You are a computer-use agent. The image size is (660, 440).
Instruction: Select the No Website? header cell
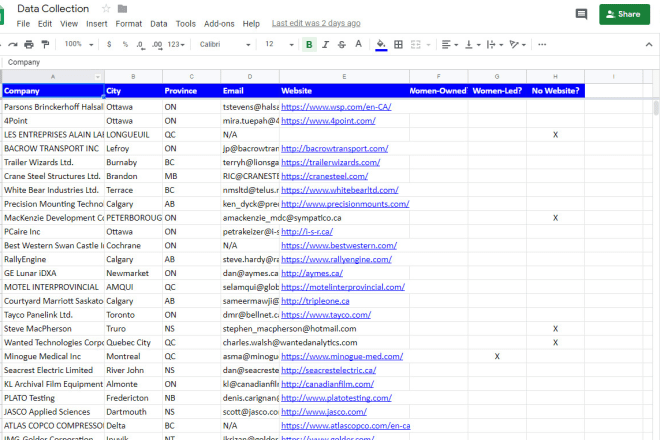click(x=555, y=91)
